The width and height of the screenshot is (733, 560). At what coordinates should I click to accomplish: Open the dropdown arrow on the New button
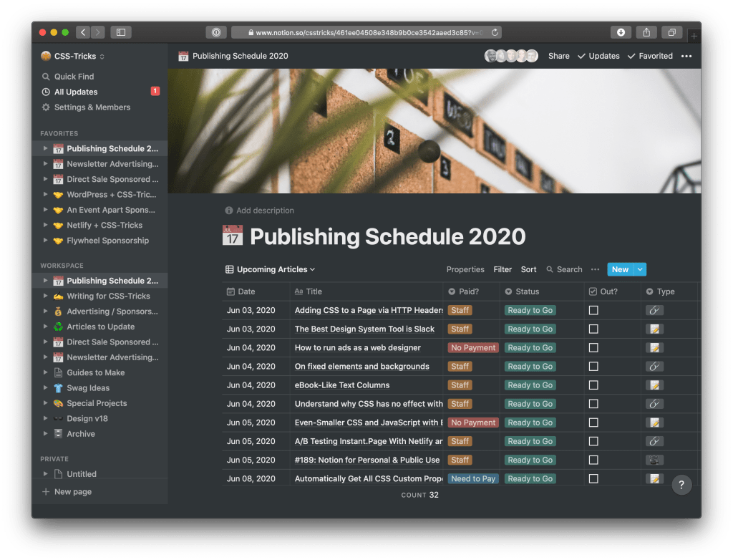click(640, 269)
